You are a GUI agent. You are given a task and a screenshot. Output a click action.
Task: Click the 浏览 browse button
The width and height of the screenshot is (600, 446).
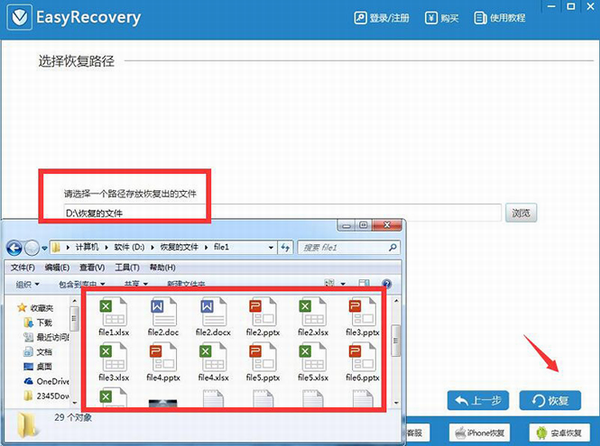tap(521, 213)
